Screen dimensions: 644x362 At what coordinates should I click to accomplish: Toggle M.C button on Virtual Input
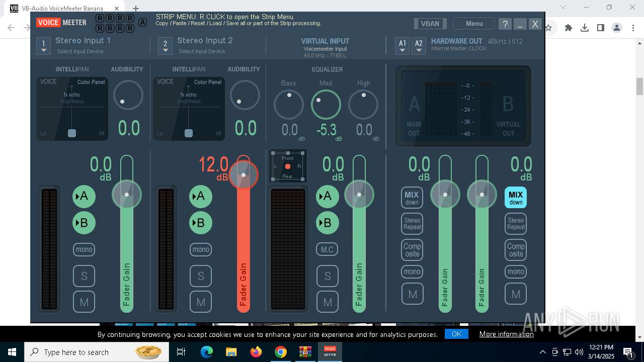[x=328, y=249]
